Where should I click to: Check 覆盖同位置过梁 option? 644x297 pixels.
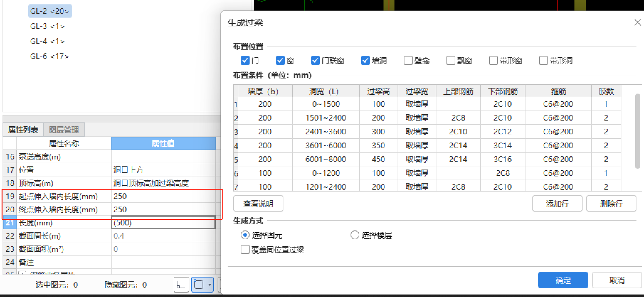[245, 250]
